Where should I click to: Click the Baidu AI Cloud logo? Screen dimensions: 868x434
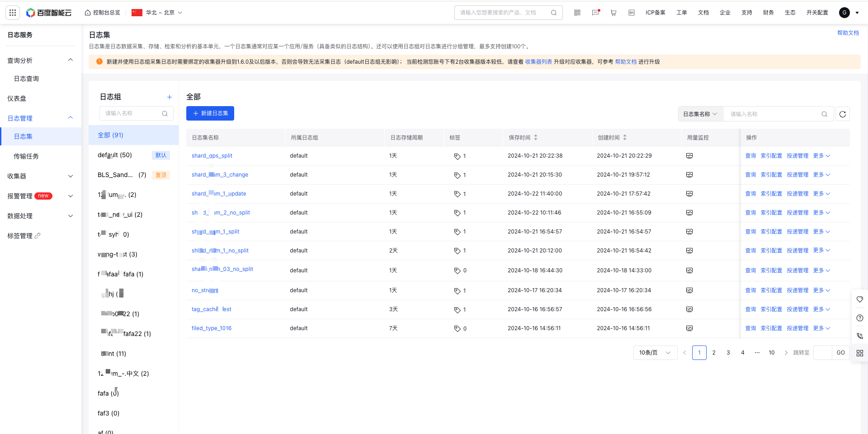click(49, 13)
